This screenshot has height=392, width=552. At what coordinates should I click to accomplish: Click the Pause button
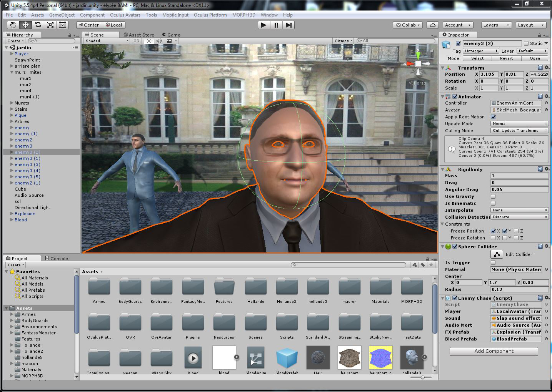pos(276,25)
